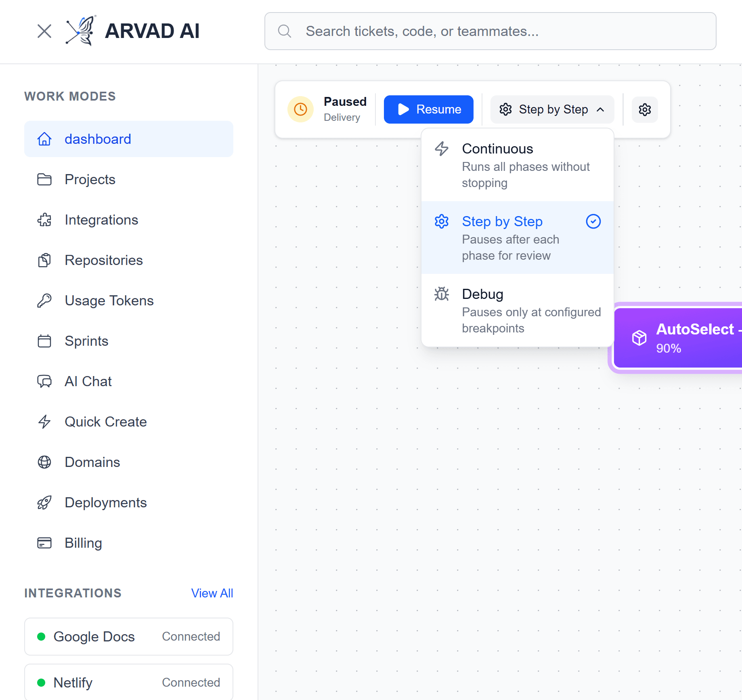742x700 pixels.
Task: Open Domains label in sidebar
Action: click(92, 462)
